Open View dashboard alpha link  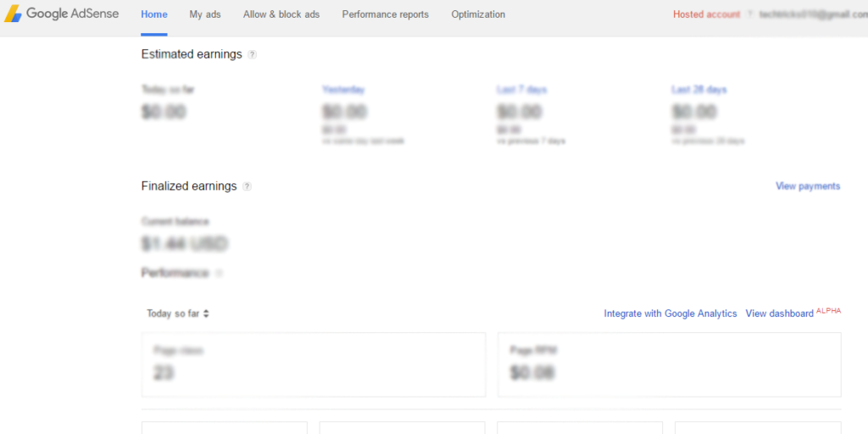(x=779, y=314)
